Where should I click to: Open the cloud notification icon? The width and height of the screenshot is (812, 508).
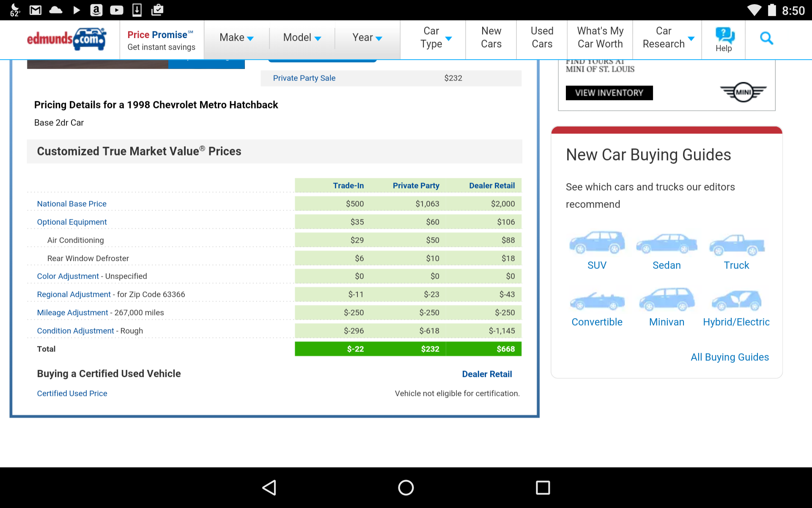(56, 10)
